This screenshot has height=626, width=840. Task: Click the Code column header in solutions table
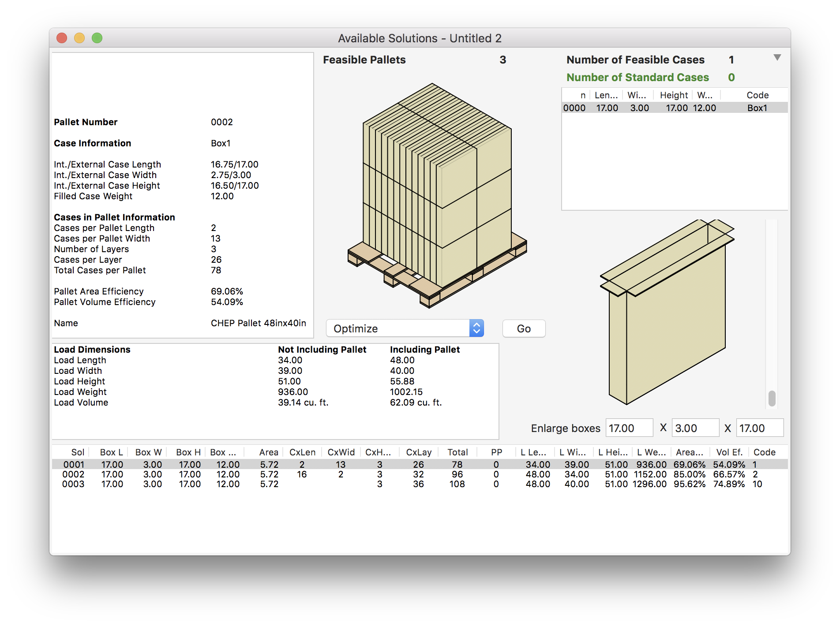[764, 452]
